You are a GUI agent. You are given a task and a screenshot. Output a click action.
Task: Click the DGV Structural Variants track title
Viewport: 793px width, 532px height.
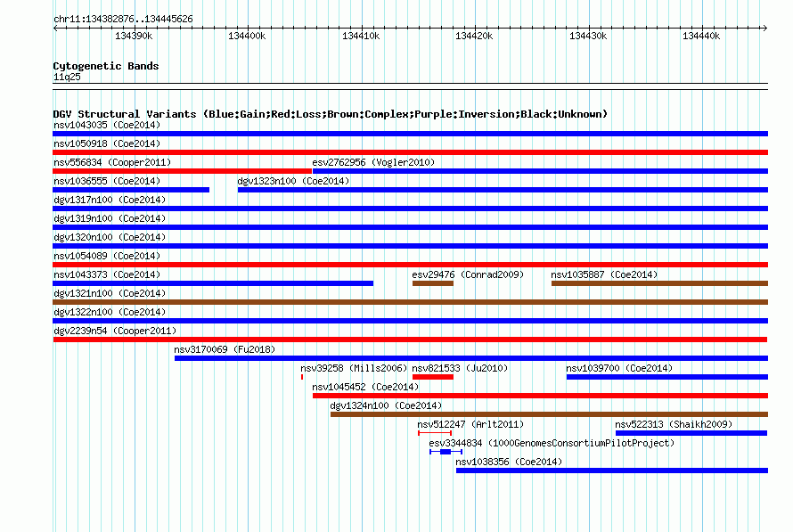tap(331, 114)
